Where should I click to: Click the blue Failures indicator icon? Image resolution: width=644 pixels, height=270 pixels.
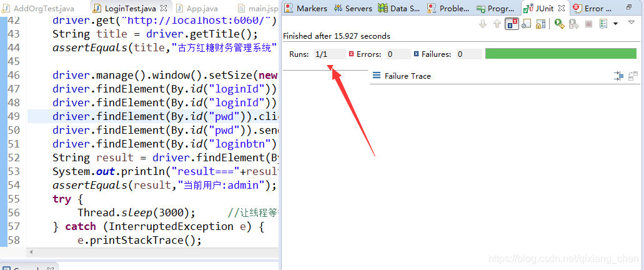(x=416, y=54)
